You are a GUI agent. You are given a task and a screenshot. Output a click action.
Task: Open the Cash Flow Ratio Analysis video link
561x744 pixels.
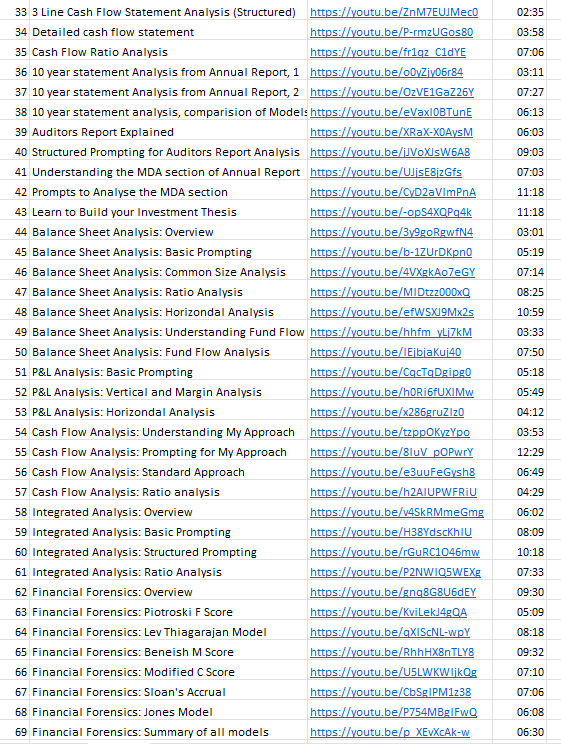388,52
